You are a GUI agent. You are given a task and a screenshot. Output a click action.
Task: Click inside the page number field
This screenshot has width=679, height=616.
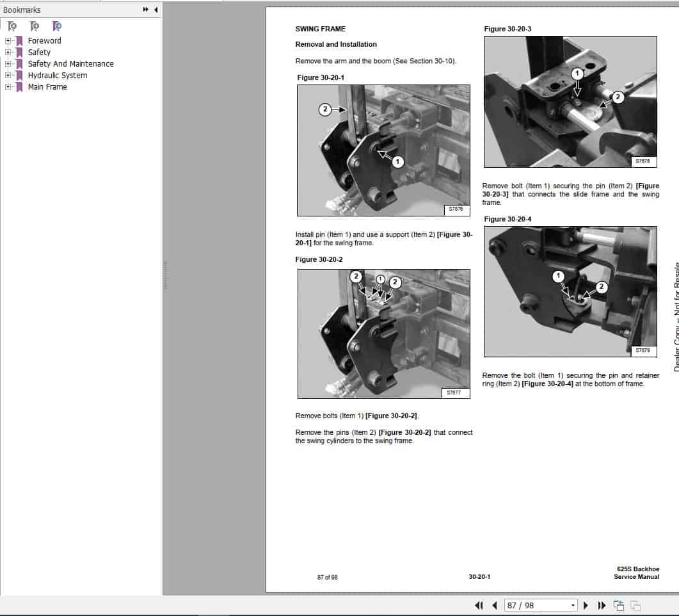tap(538, 605)
